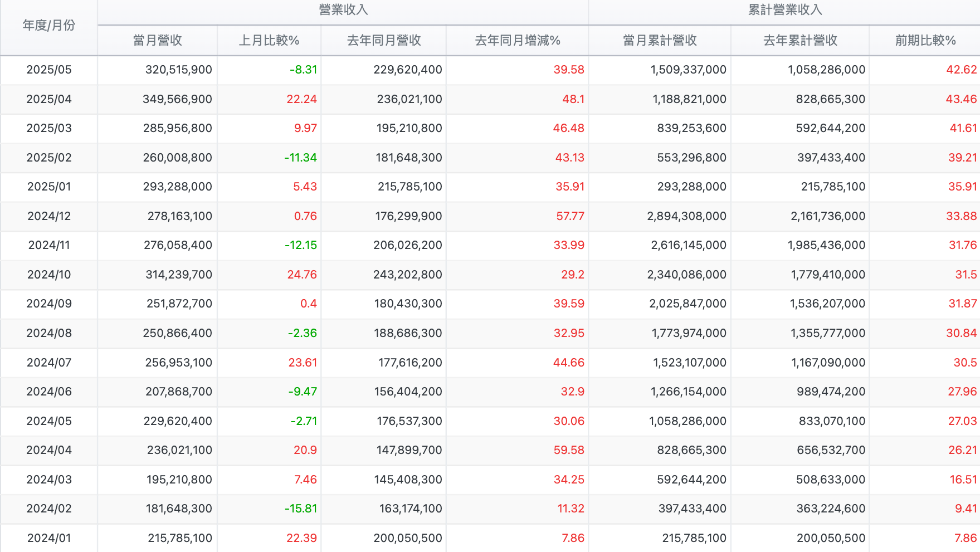This screenshot has height=552, width=980.
Task: Click the 前期比較% column header
Action: [x=923, y=40]
